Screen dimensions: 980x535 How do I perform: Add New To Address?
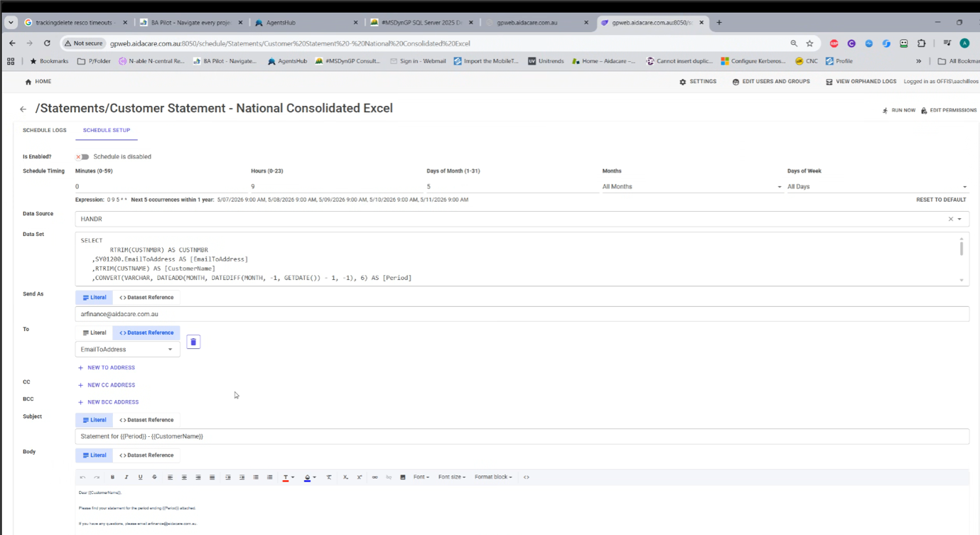[107, 368]
